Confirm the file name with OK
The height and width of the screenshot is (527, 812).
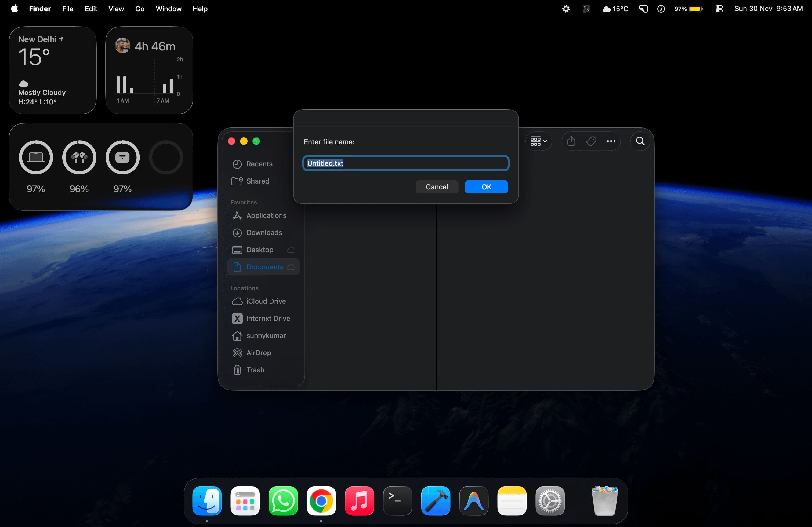(486, 187)
